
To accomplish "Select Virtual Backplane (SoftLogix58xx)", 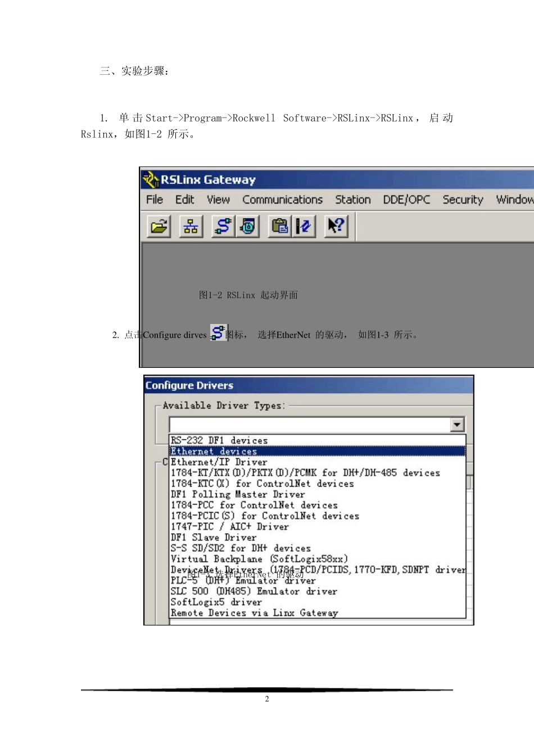I will 318,559.
